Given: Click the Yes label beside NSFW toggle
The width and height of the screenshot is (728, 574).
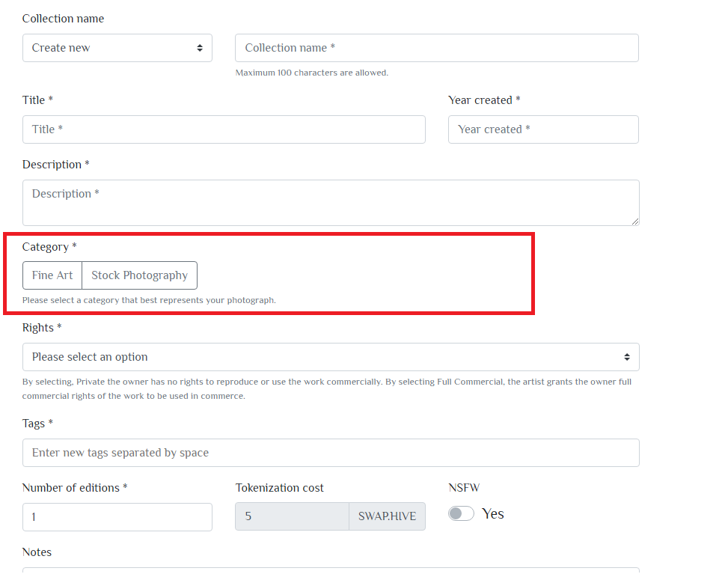Looking at the screenshot, I should click(492, 514).
